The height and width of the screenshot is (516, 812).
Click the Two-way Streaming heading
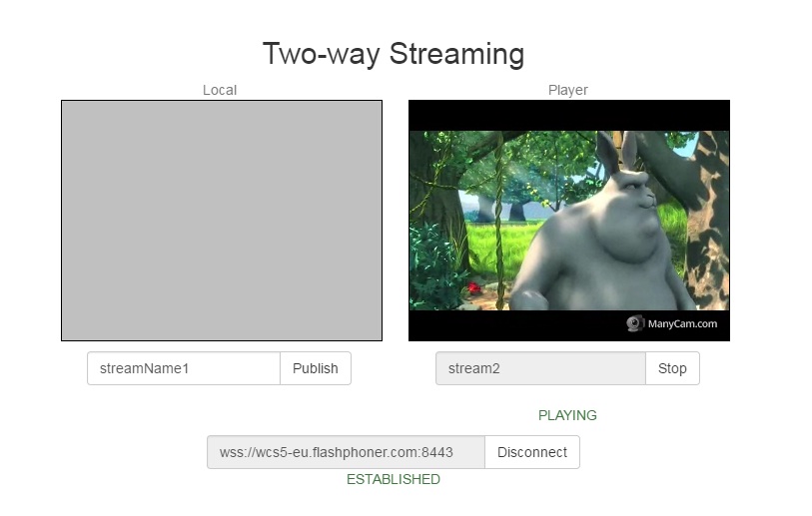(393, 54)
